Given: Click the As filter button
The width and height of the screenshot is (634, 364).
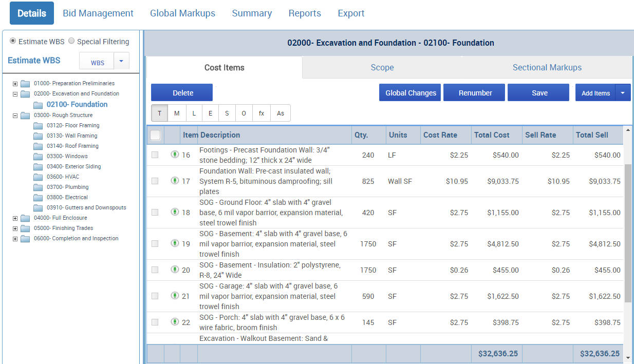Looking at the screenshot, I should 281,113.
